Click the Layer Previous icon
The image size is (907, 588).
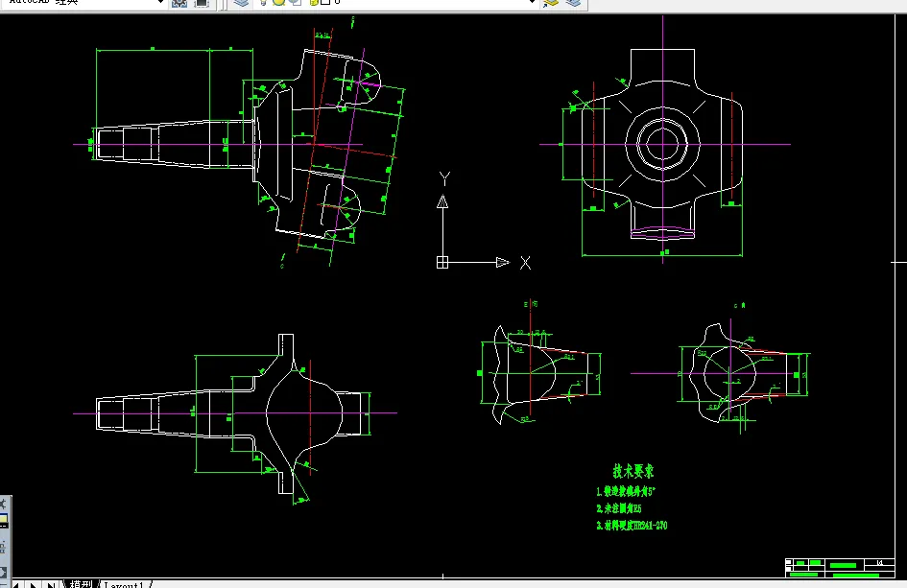click(573, 3)
